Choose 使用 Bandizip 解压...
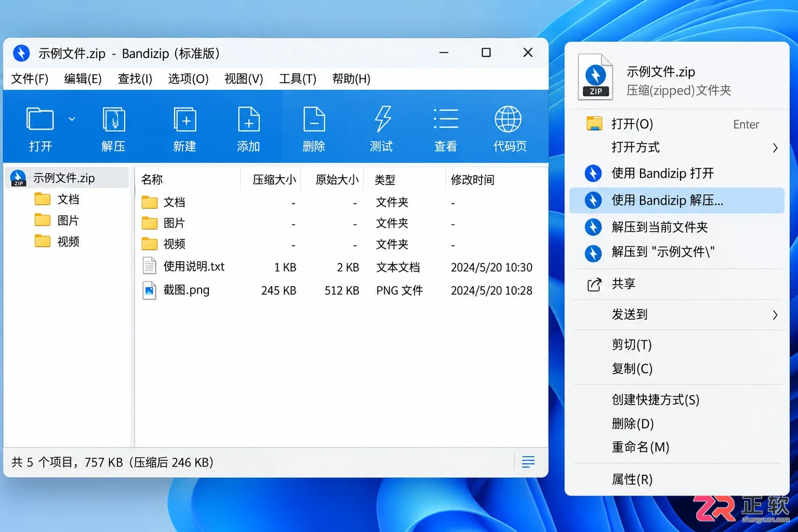Image resolution: width=798 pixels, height=532 pixels. pos(677,200)
